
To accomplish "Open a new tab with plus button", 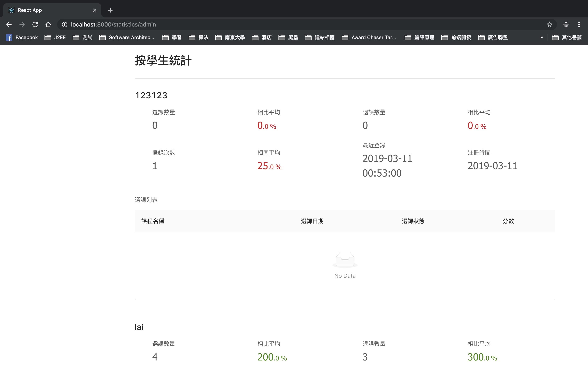I will [x=110, y=10].
